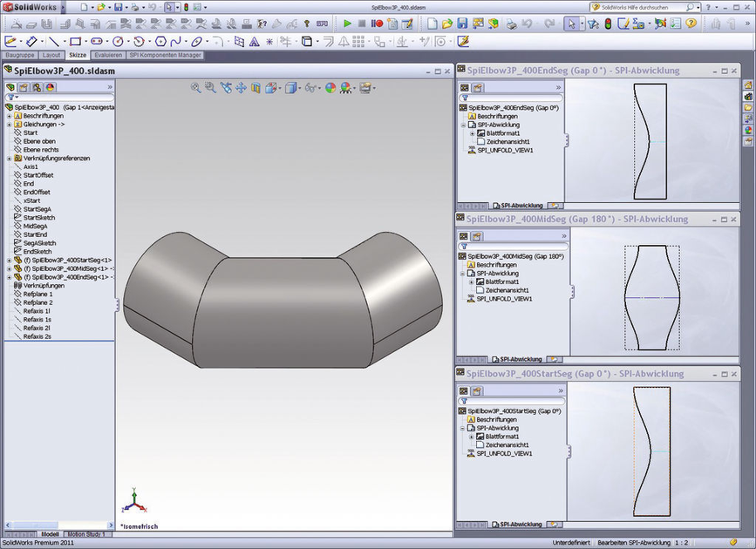Click the Sketch pencil icon
This screenshot has width=756, height=549.
[x=10, y=42]
